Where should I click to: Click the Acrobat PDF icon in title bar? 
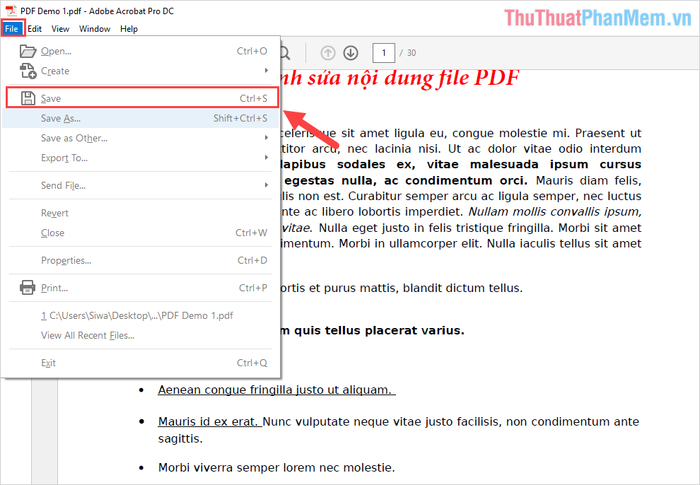click(10, 9)
